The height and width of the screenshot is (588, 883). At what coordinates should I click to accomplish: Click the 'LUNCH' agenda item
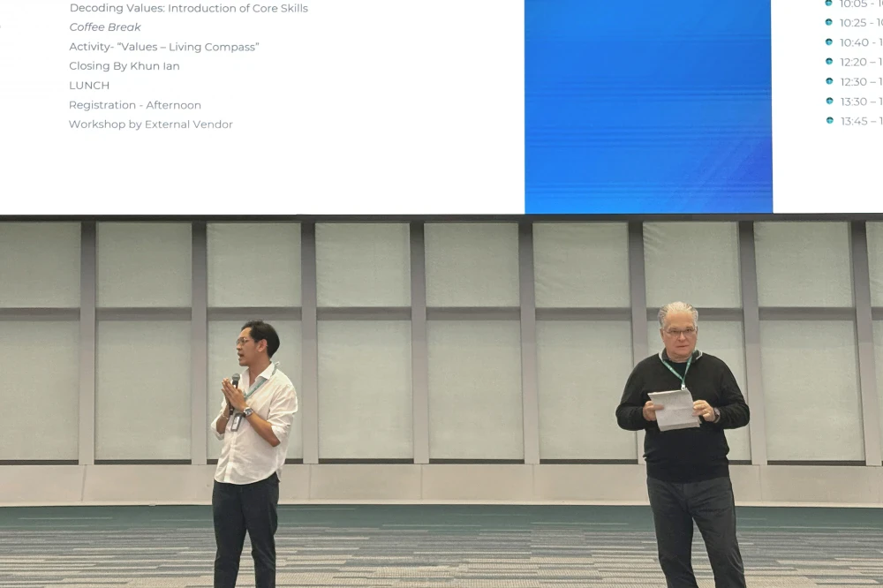coord(89,86)
